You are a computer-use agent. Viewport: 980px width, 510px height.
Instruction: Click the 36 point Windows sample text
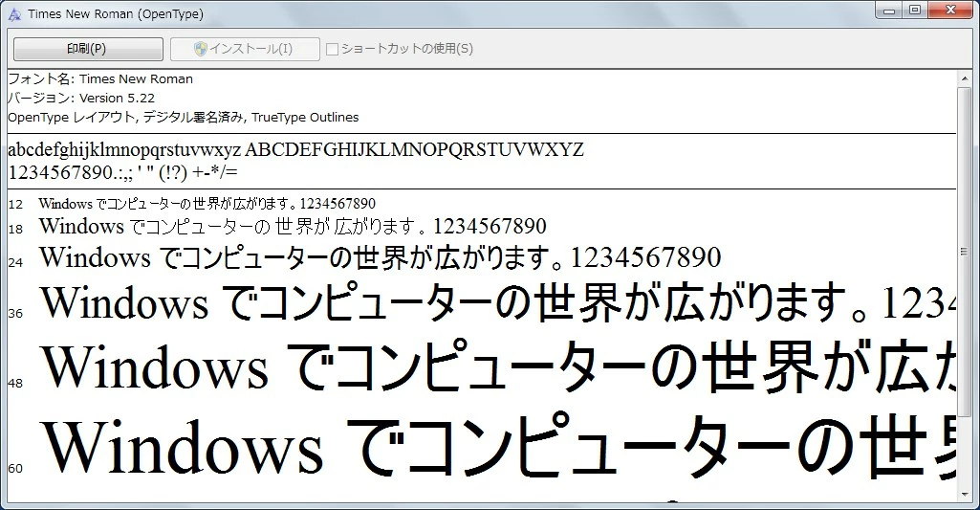(x=497, y=303)
